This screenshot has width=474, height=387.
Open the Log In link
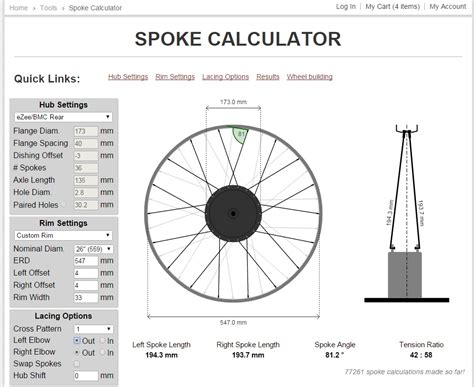tap(346, 6)
